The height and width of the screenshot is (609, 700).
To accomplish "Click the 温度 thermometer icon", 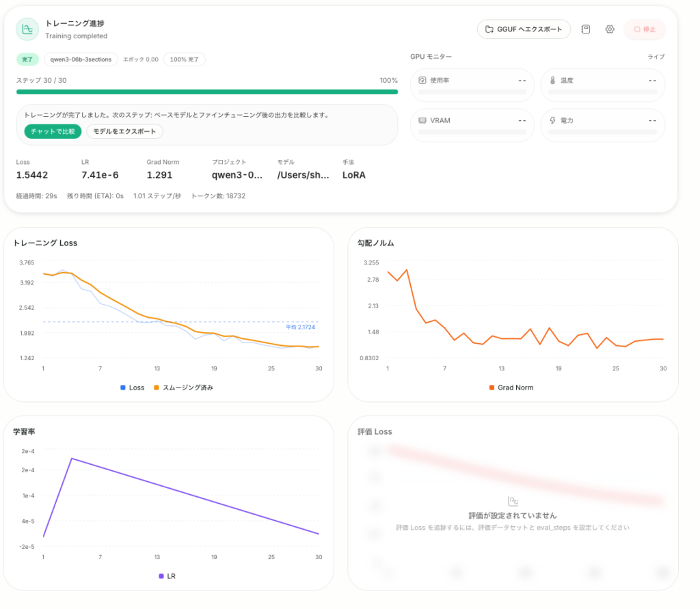I will [x=552, y=81].
